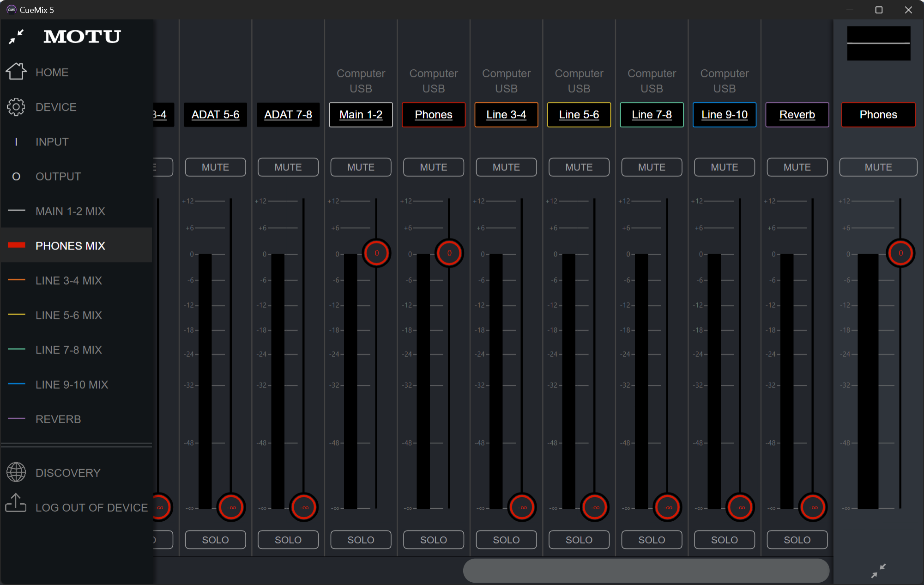
Task: Click the red Phones Mix color bar
Action: [17, 245]
